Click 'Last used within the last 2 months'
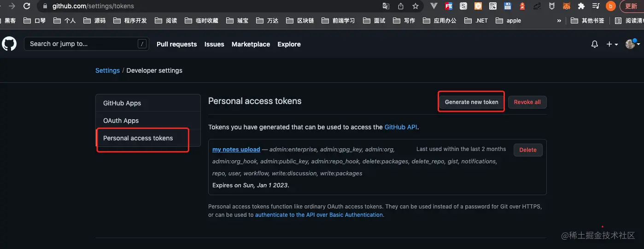The height and width of the screenshot is (249, 644). [x=461, y=149]
